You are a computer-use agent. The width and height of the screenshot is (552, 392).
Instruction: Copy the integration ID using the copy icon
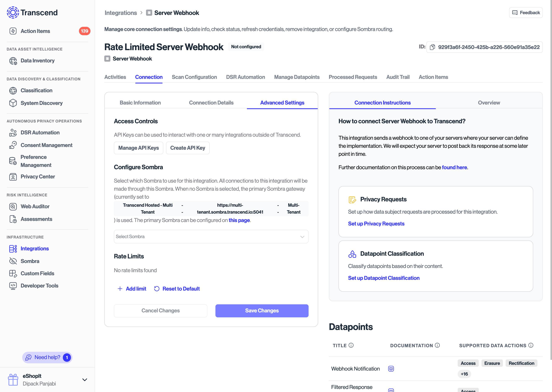point(433,47)
